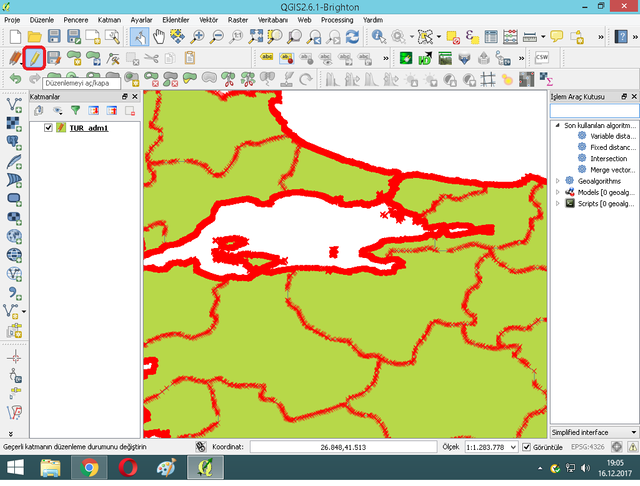The image size is (640, 486).
Task: Toggle editing with the pencil icon
Action: 34,58
